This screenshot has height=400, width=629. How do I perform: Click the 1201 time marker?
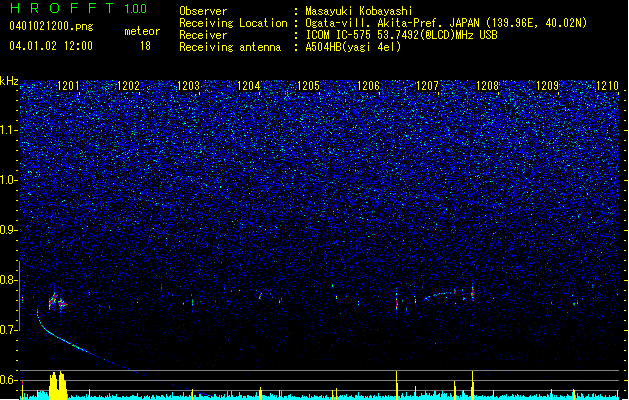pyautogui.click(x=69, y=85)
